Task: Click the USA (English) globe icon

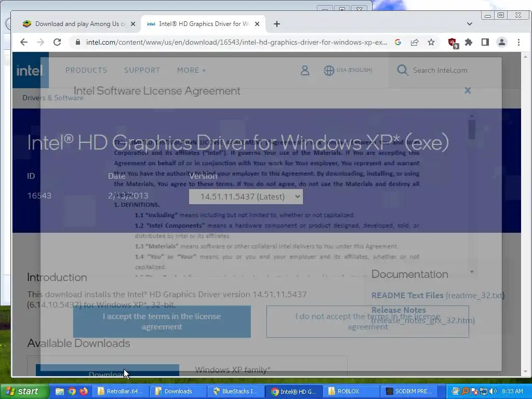Action: pos(329,70)
